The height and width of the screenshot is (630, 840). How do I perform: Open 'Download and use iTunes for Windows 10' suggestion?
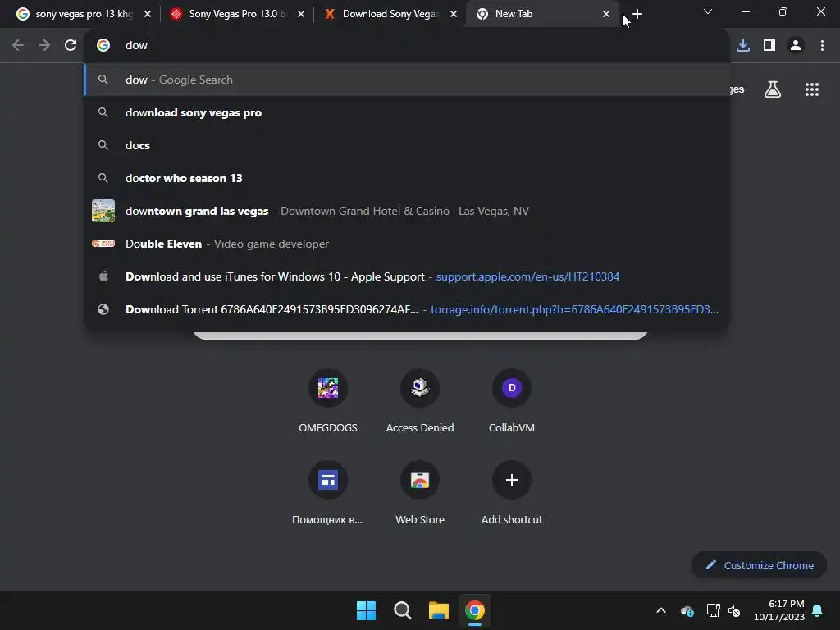tap(407, 276)
